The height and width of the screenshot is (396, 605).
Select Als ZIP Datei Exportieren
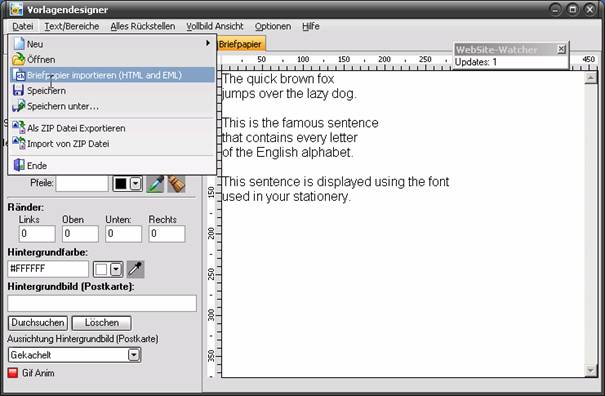click(112, 128)
